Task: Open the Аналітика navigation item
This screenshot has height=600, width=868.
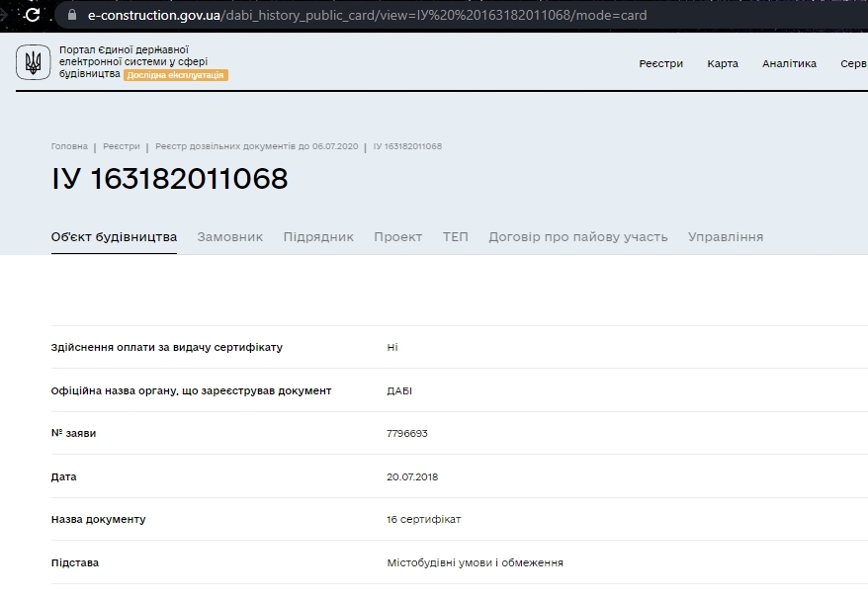Action: (789, 63)
